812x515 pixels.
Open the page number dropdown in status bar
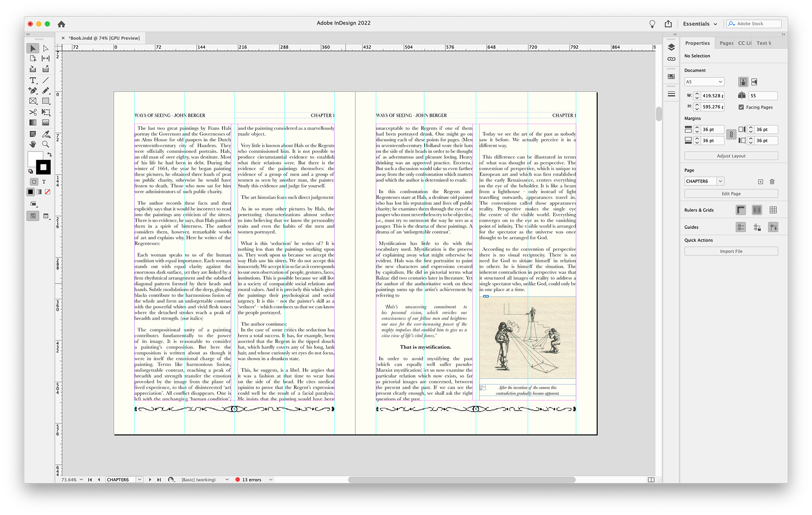coord(140,479)
